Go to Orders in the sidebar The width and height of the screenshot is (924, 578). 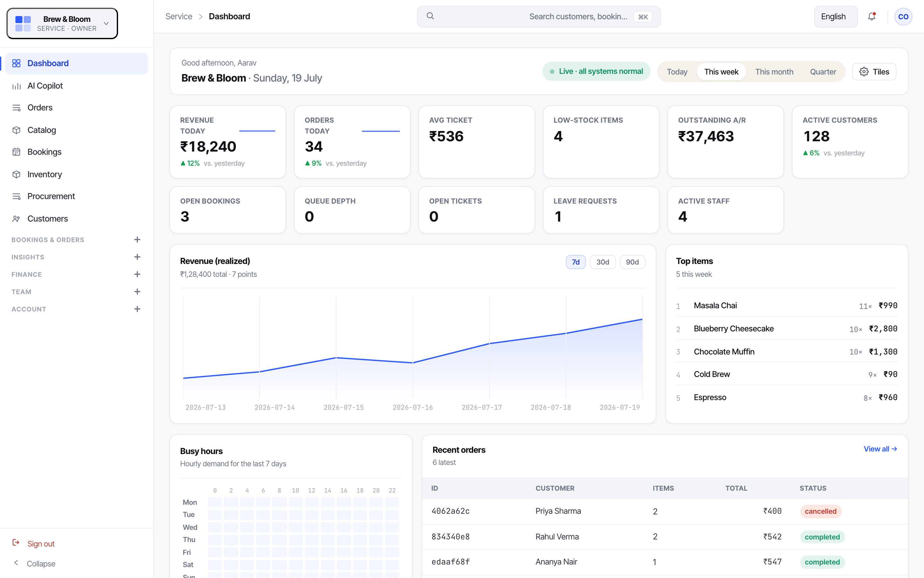point(76,108)
